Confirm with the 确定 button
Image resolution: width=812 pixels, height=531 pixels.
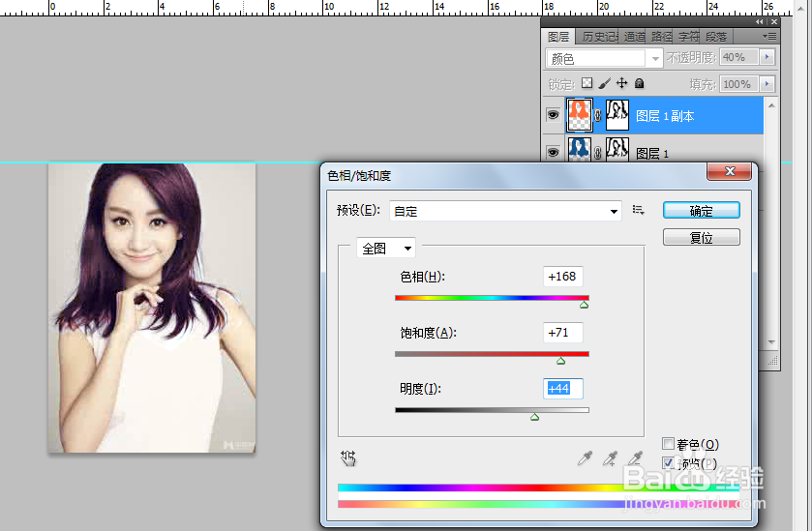[701, 210]
